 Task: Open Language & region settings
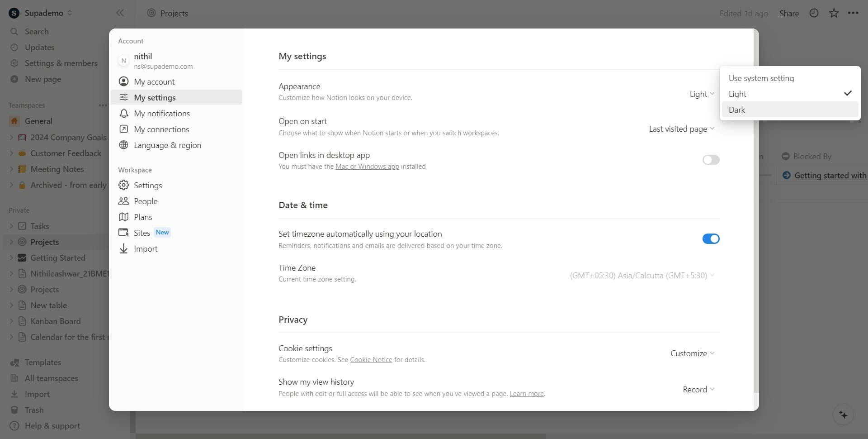pyautogui.click(x=177, y=145)
